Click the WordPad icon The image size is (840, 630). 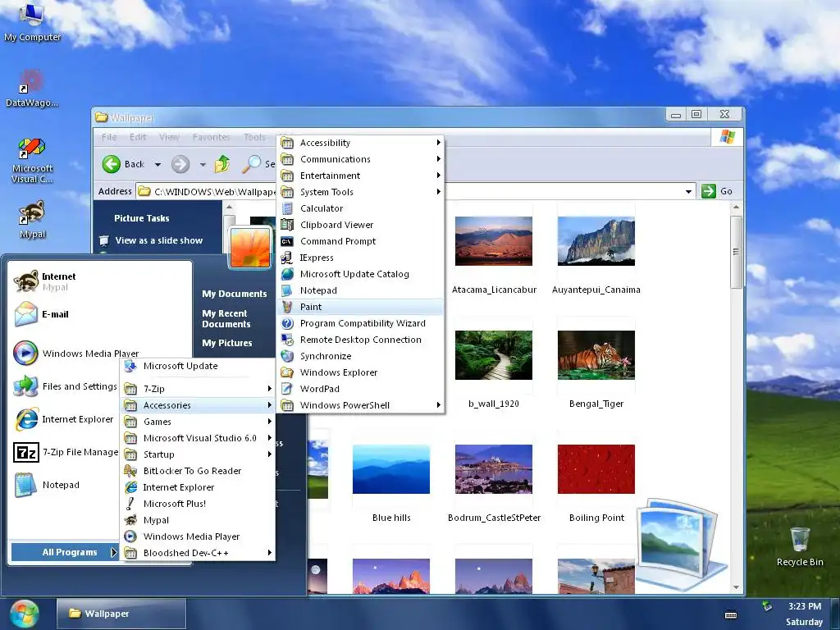tap(288, 389)
